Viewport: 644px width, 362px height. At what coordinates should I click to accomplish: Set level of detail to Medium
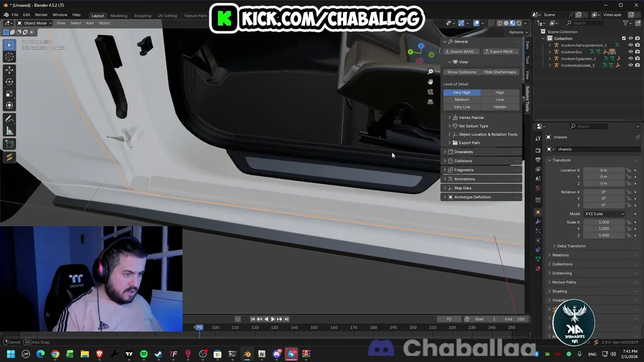pyautogui.click(x=461, y=100)
